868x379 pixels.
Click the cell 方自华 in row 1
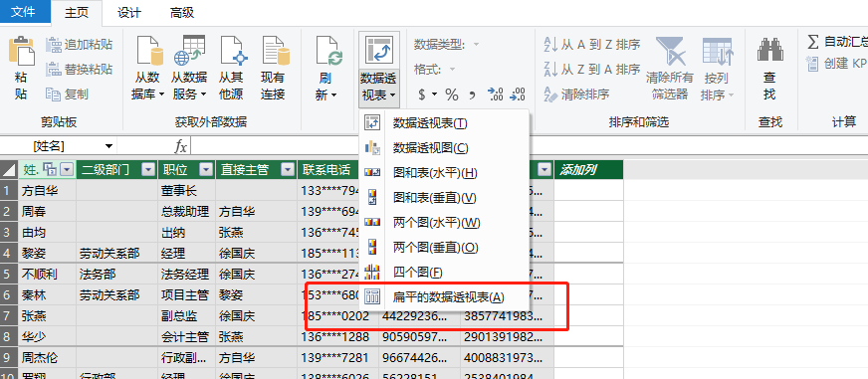(47, 191)
